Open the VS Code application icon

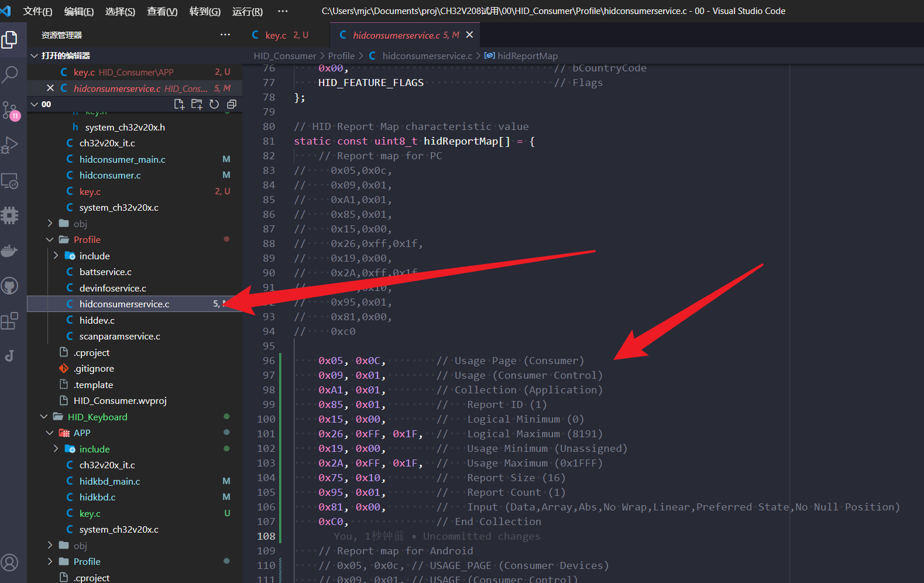(x=6, y=11)
